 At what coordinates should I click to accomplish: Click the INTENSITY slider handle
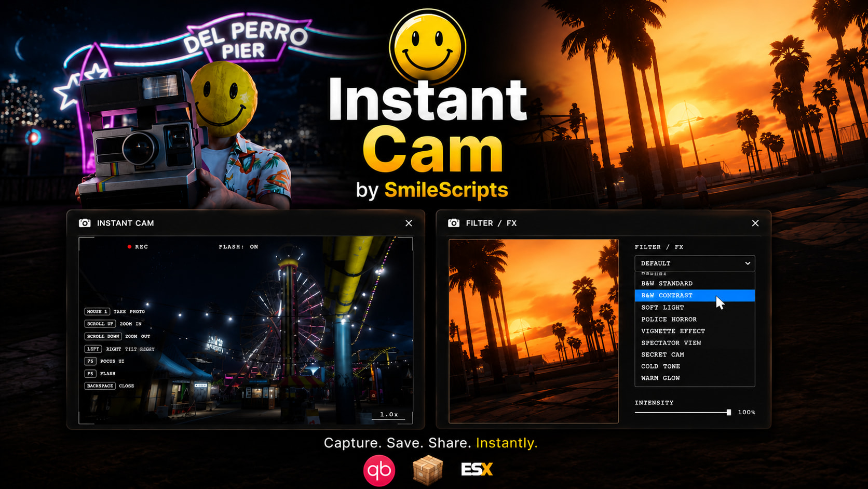point(729,412)
